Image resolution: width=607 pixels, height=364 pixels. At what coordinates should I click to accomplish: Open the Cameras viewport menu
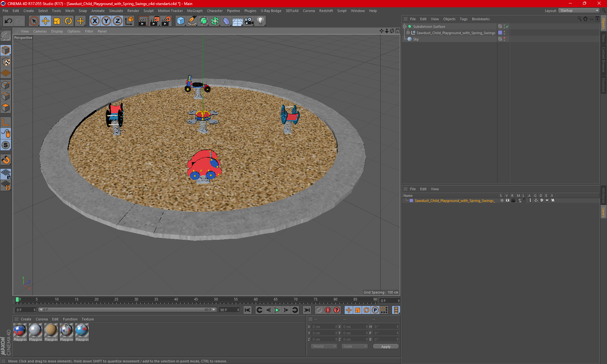click(40, 31)
